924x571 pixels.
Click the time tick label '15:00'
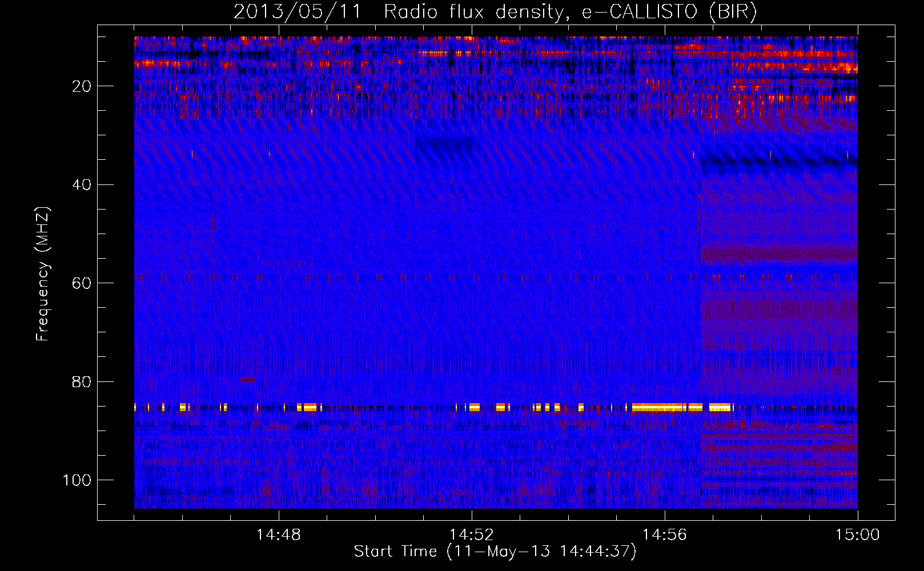click(x=858, y=535)
